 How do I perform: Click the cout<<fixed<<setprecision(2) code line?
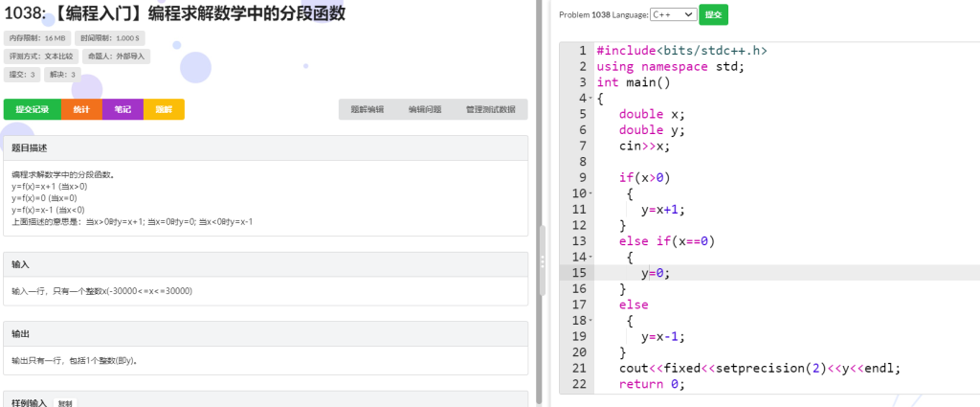click(760, 369)
